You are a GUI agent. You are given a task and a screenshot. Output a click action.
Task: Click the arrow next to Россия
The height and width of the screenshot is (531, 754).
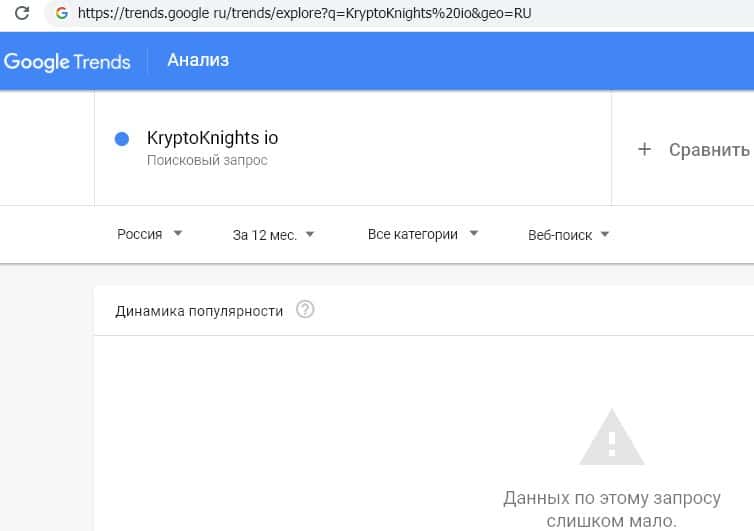178,234
